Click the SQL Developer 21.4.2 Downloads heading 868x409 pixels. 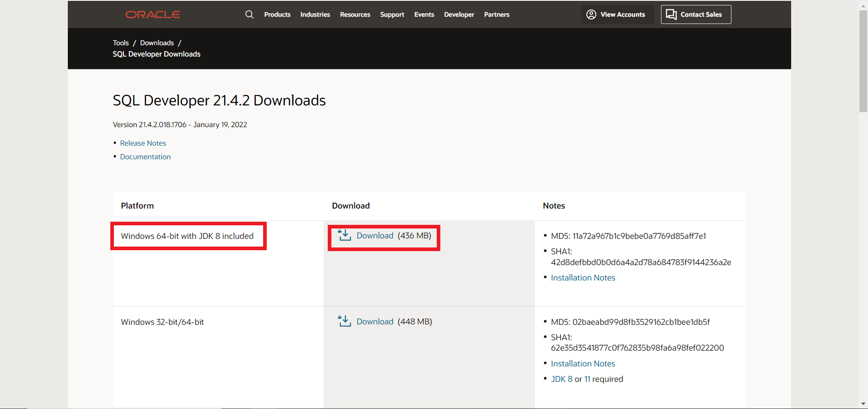tap(219, 100)
